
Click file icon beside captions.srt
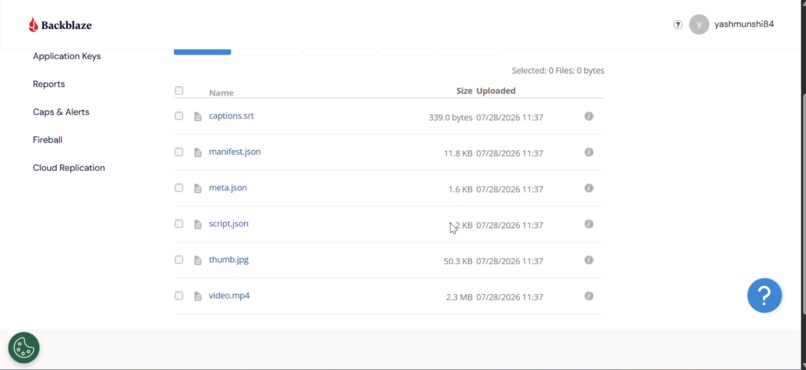click(197, 117)
